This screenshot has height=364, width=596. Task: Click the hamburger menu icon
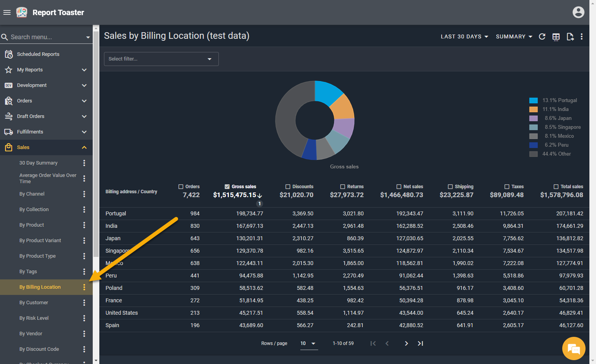point(7,12)
